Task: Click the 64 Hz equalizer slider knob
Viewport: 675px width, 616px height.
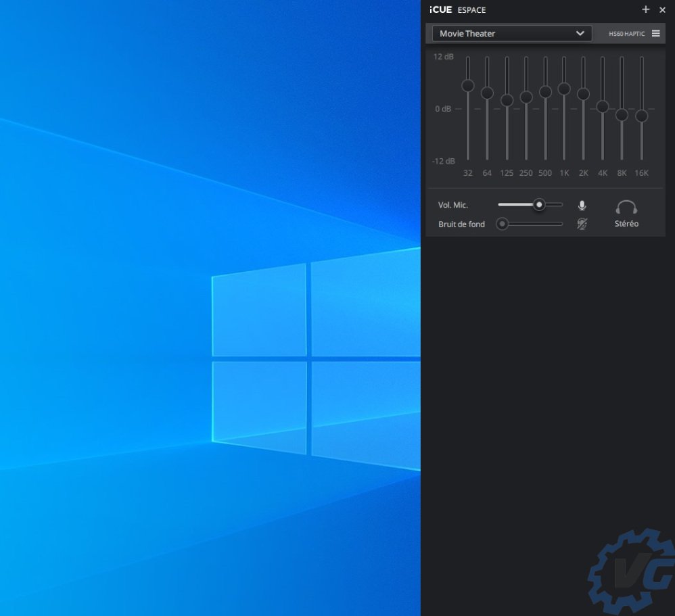Action: [x=487, y=93]
